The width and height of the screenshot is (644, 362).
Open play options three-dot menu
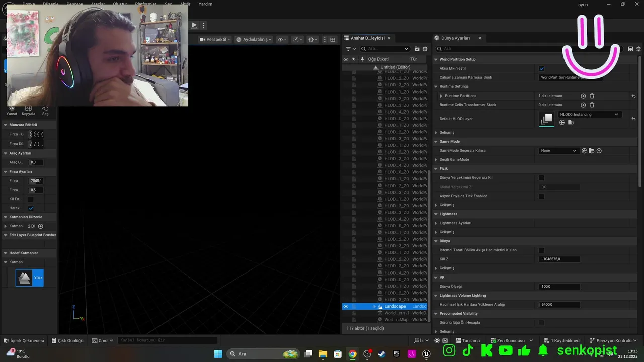tap(204, 25)
